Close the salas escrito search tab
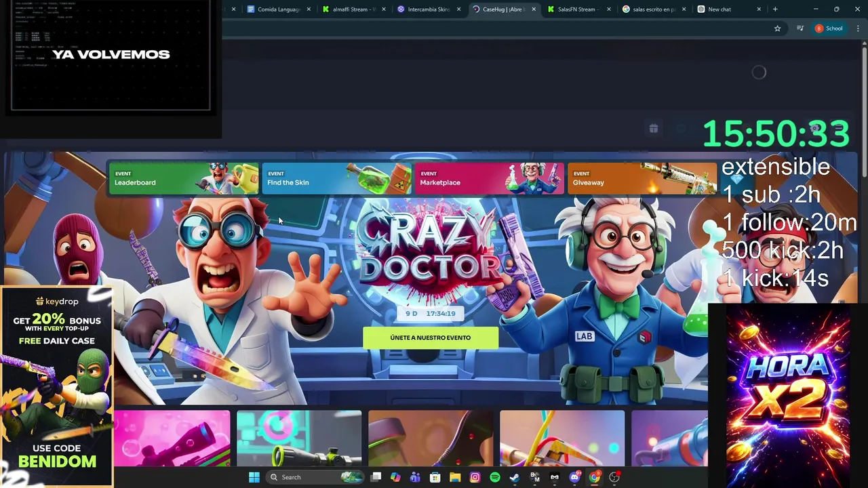The width and height of the screenshot is (868, 488). point(684,9)
